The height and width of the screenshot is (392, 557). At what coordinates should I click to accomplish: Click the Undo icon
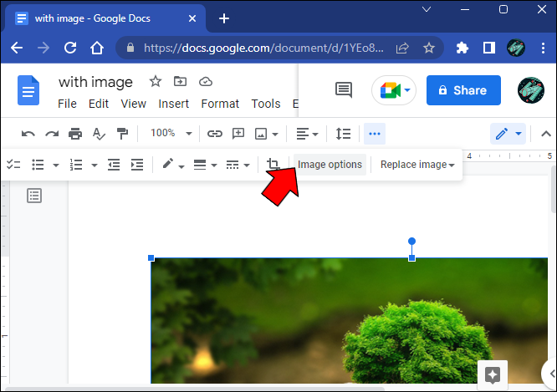pyautogui.click(x=28, y=134)
